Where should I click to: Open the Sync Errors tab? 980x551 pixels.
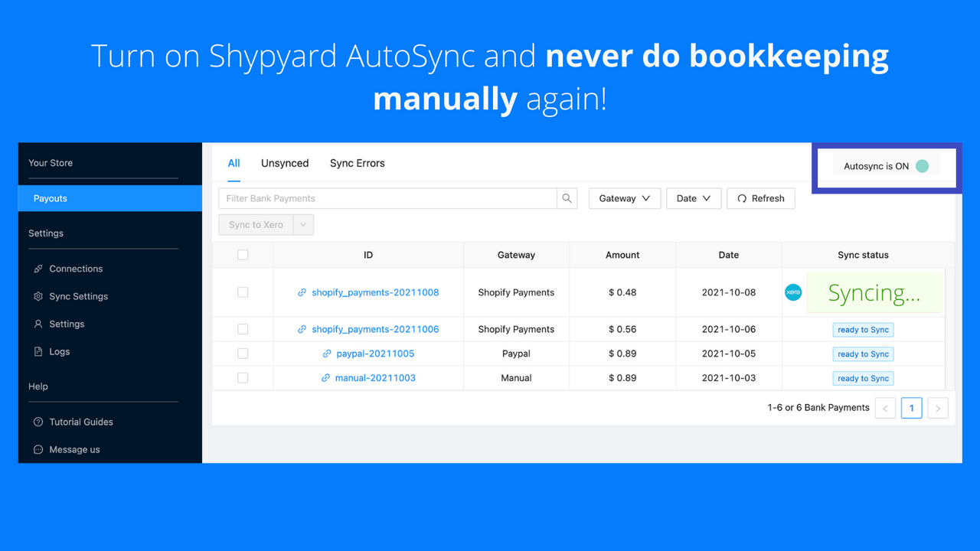[x=357, y=163]
